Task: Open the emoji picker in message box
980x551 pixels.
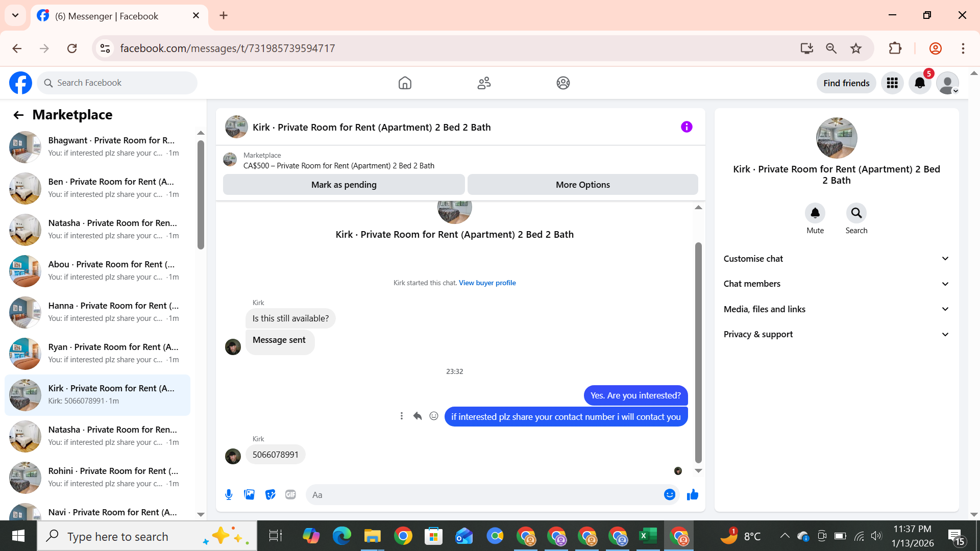Action: click(670, 494)
